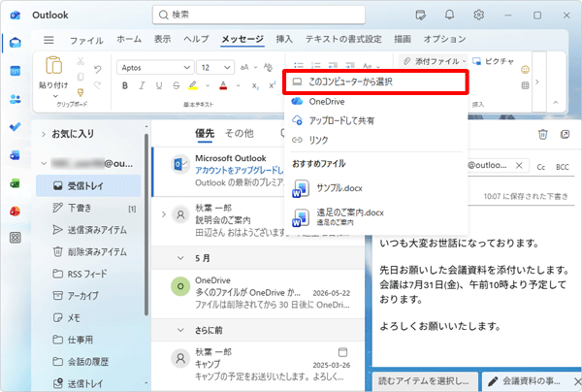Image resolution: width=582 pixels, height=392 pixels.
Task: Apply yellow text highlight color
Action: coord(193,85)
